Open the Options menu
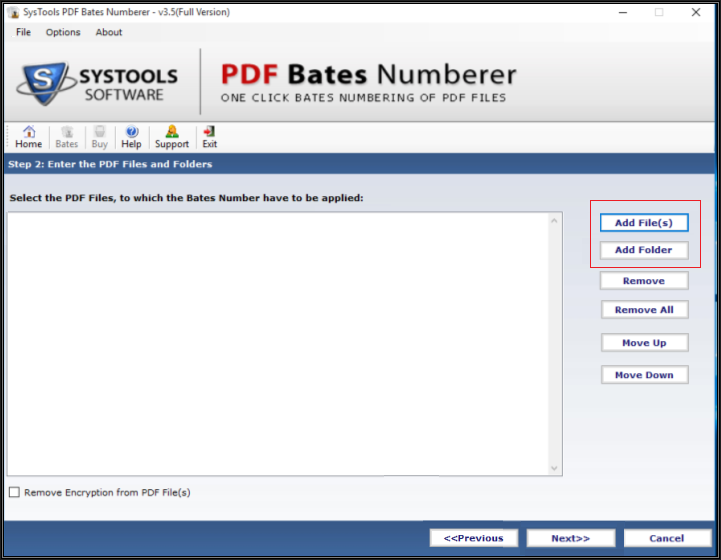Screen dimensions: 721x560 point(63,32)
